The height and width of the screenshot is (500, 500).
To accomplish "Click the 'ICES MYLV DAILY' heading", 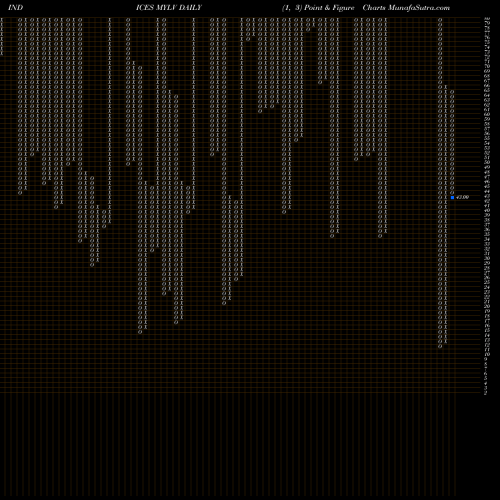I will (169, 8).
